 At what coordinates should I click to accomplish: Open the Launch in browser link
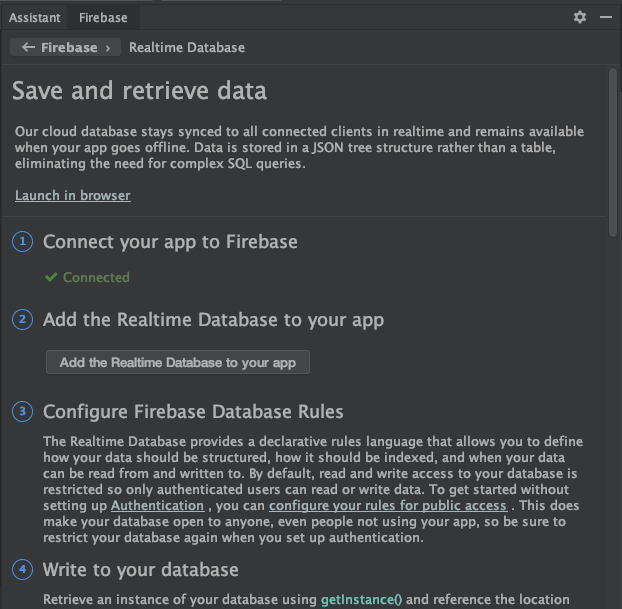click(x=73, y=195)
